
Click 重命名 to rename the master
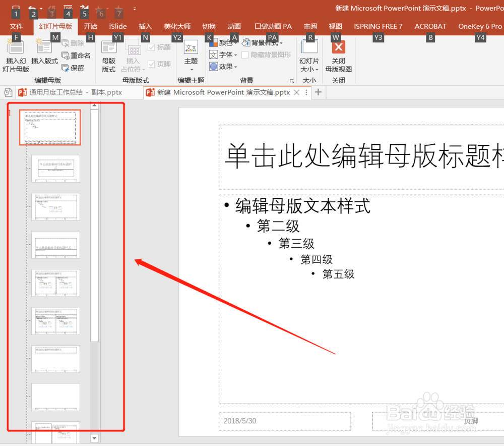click(77, 55)
